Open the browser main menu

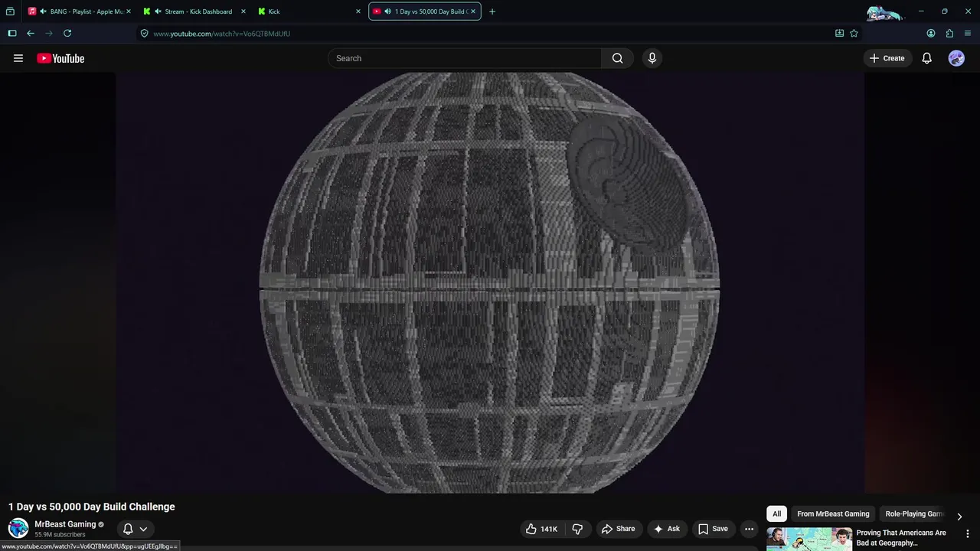[968, 33]
